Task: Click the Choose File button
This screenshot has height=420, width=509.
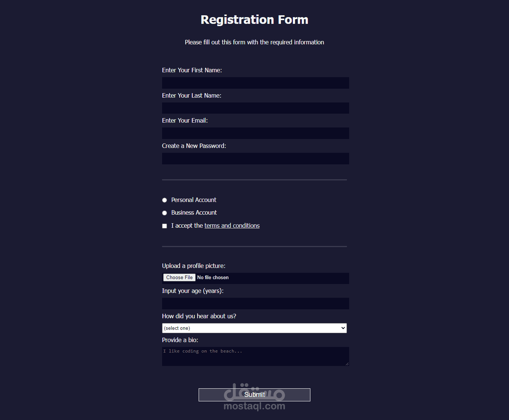Action: 179,277
